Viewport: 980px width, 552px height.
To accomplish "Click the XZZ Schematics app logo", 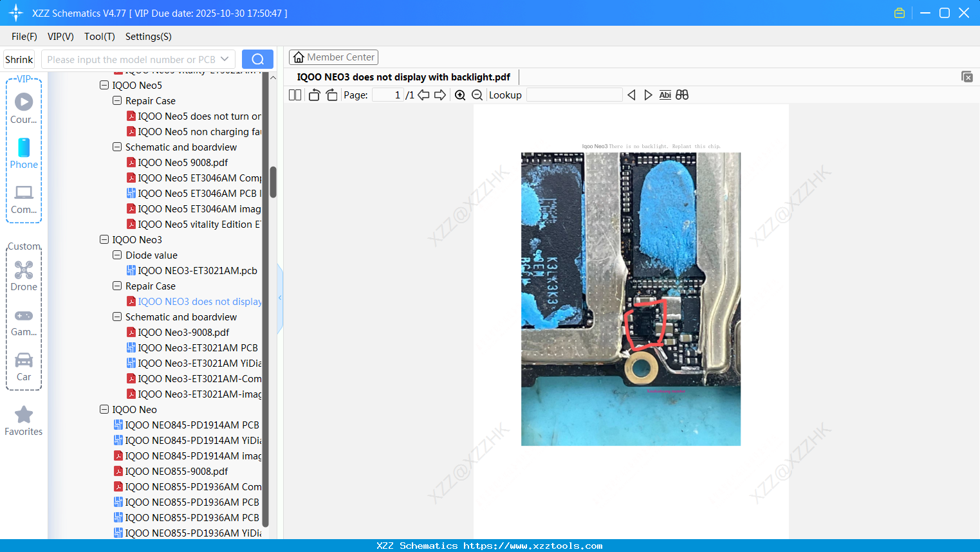I will pyautogui.click(x=16, y=13).
